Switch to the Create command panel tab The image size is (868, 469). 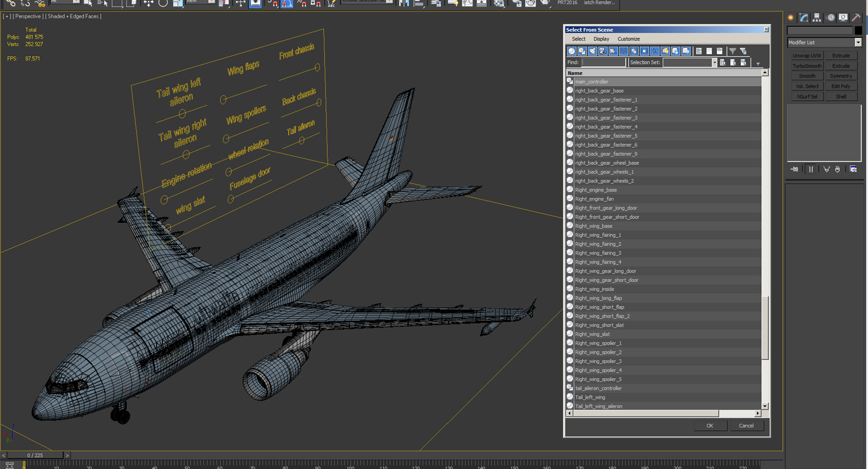[x=791, y=18]
